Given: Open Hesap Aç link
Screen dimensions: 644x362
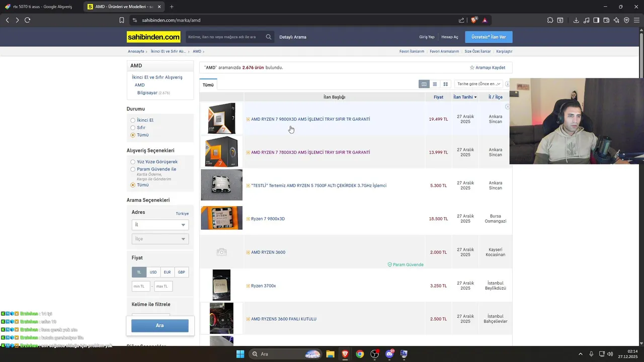Looking at the screenshot, I should pos(450,37).
